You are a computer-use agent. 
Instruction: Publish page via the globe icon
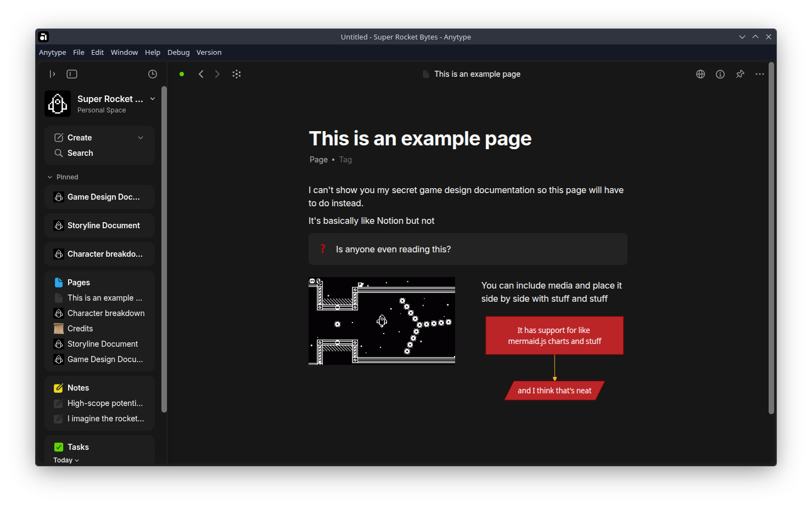(x=700, y=74)
